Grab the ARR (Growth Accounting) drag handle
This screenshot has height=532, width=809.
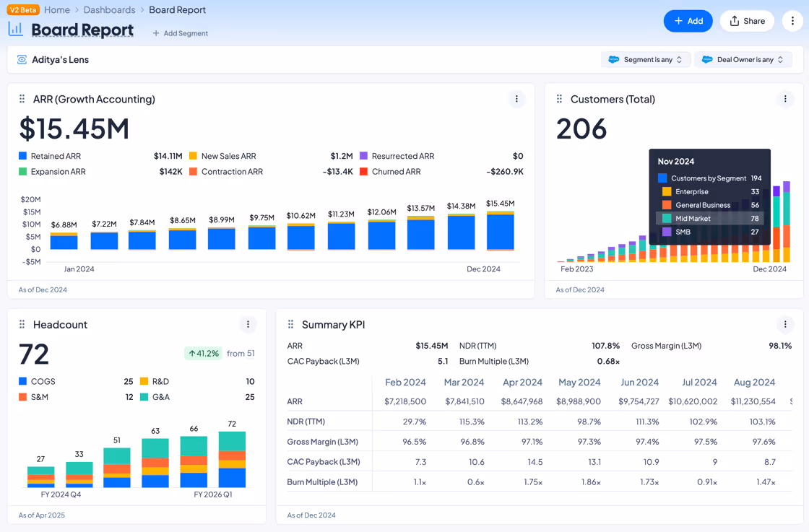[22, 98]
